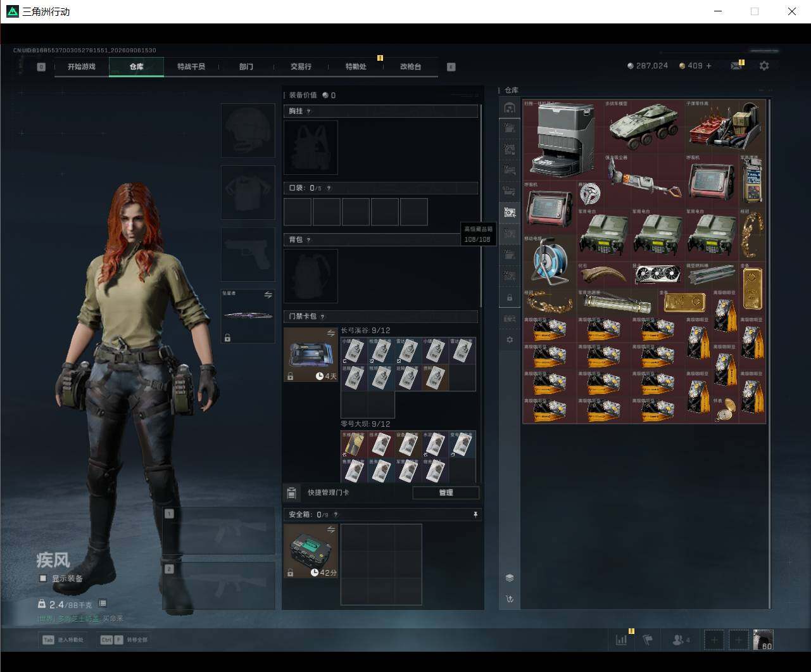This screenshot has height=672, width=811.
Task: Select the 步战车模型 armored vehicle model
Action: point(644,127)
